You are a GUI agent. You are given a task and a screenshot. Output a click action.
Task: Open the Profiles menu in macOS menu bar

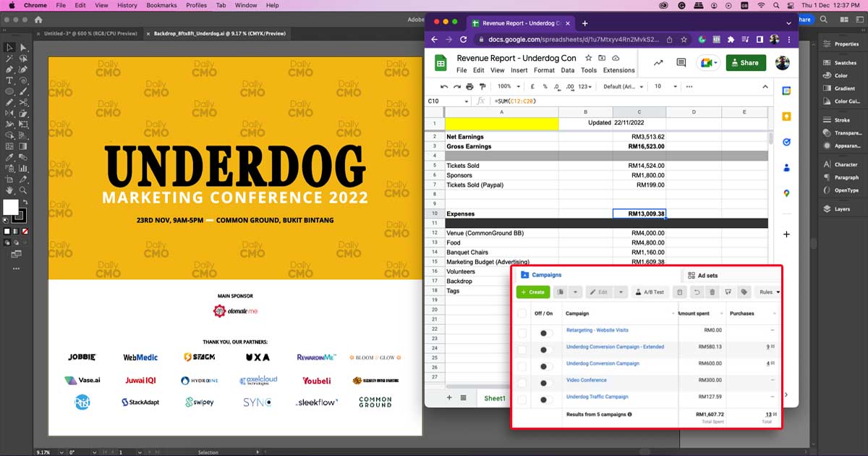[196, 5]
